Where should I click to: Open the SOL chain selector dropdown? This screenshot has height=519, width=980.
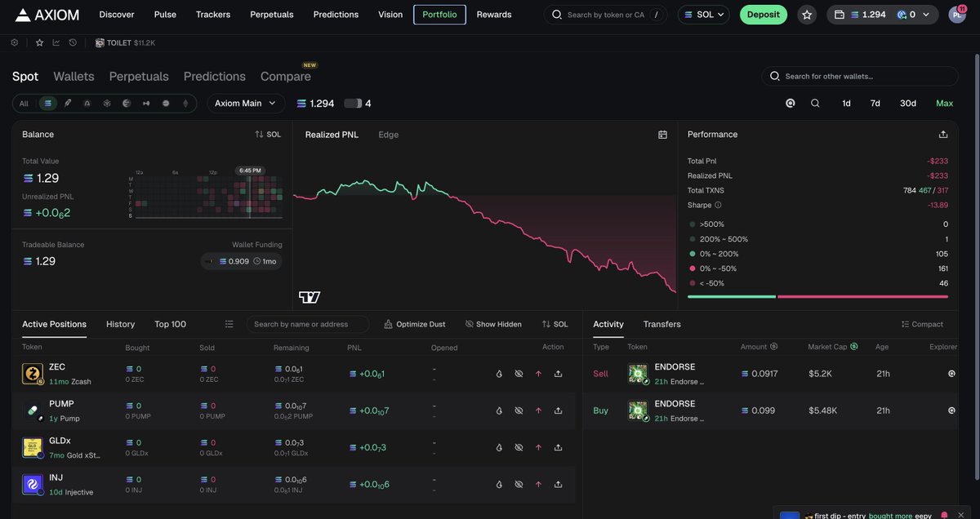coord(704,15)
